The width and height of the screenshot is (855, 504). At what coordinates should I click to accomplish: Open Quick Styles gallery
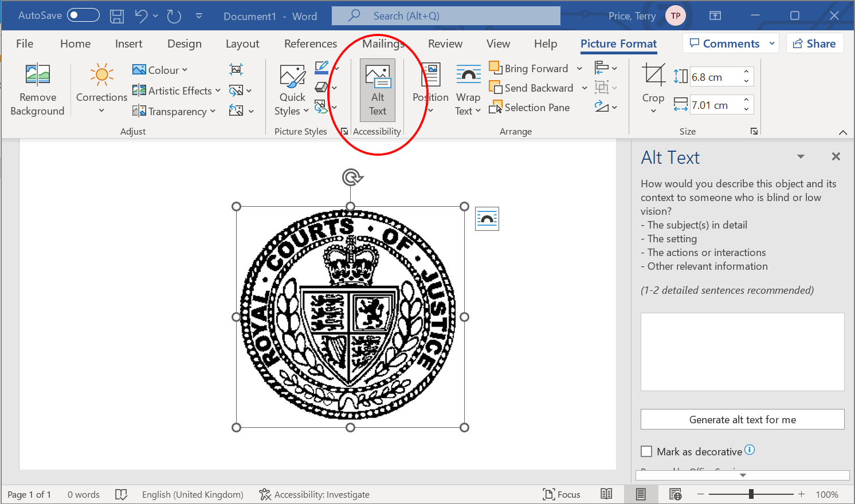[x=292, y=90]
